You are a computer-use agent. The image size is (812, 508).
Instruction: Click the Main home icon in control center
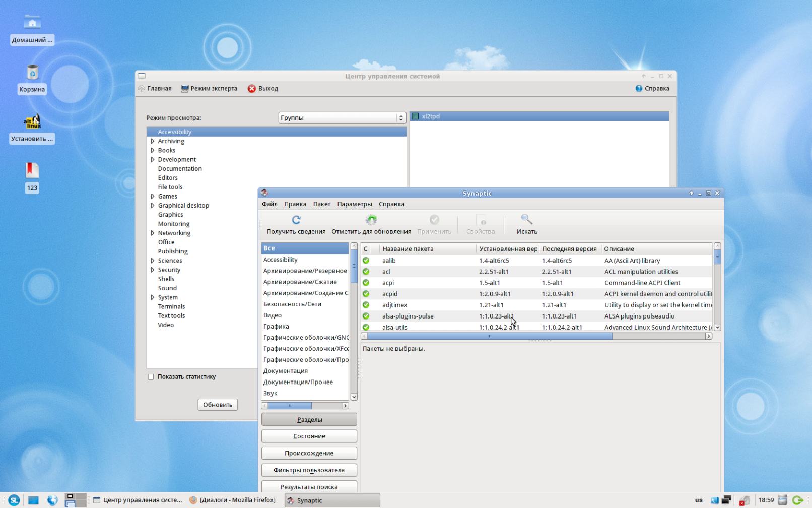click(x=142, y=88)
